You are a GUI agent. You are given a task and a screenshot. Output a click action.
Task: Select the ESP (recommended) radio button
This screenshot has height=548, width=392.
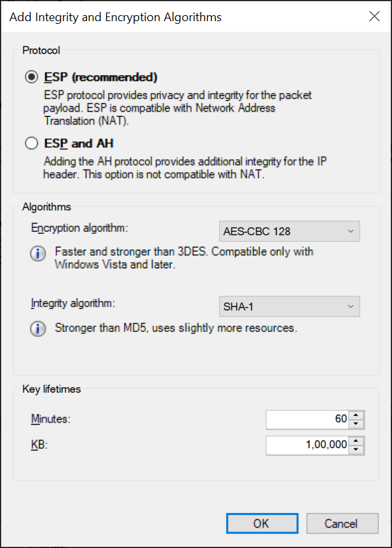[32, 77]
